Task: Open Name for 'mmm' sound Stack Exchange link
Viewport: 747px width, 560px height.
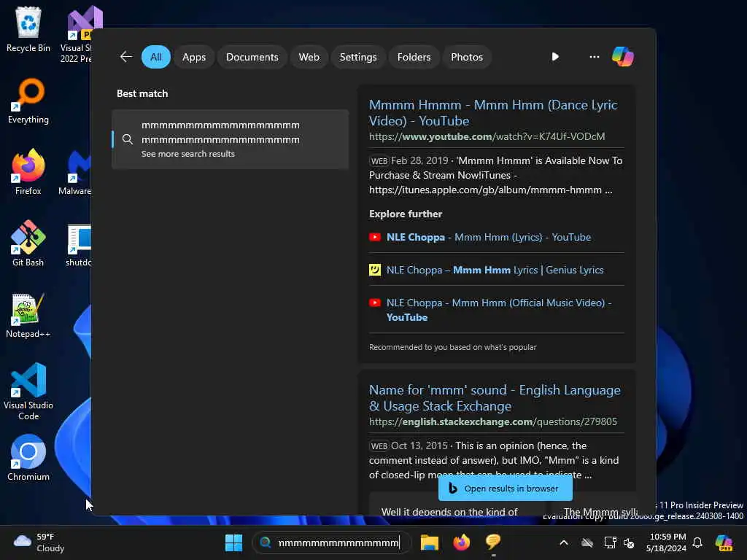Action: pyautogui.click(x=495, y=398)
